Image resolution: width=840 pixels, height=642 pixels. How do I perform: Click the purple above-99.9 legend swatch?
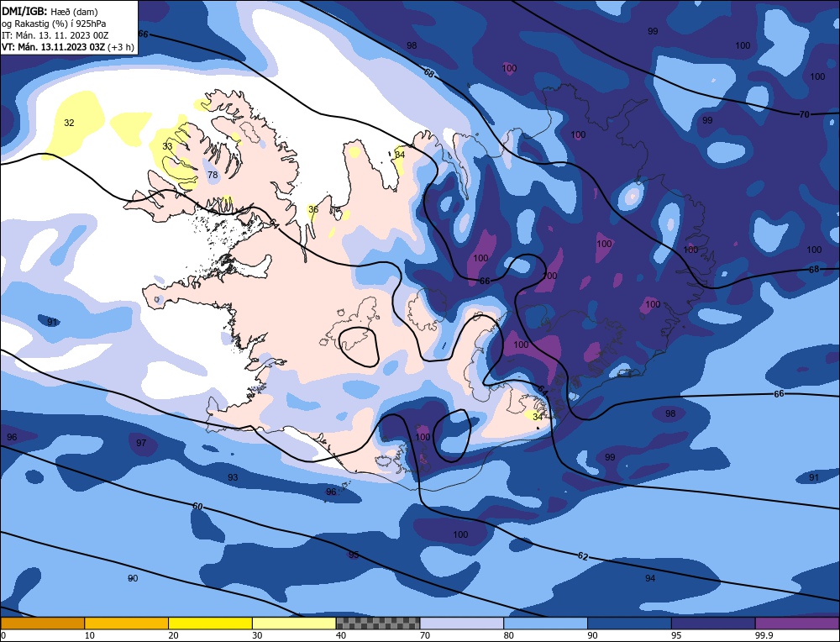click(x=797, y=624)
